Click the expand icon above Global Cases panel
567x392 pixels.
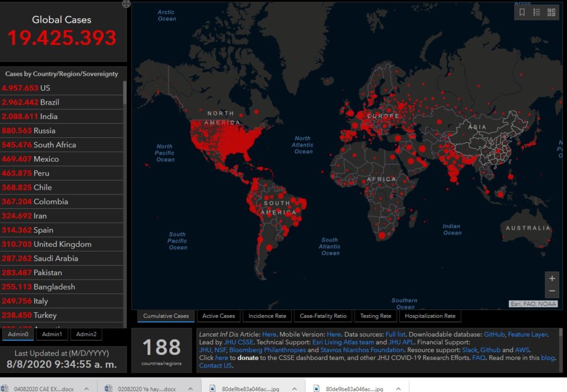tap(126, 4)
